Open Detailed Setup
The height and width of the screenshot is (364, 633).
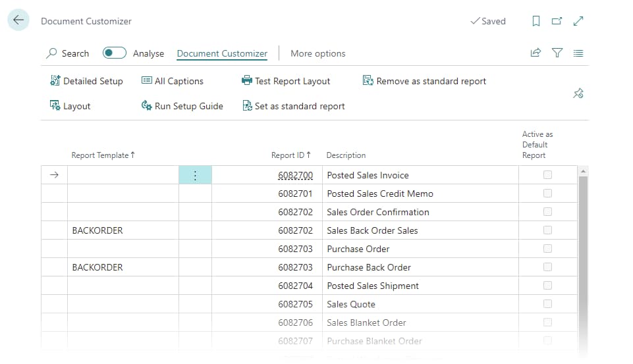point(86,81)
